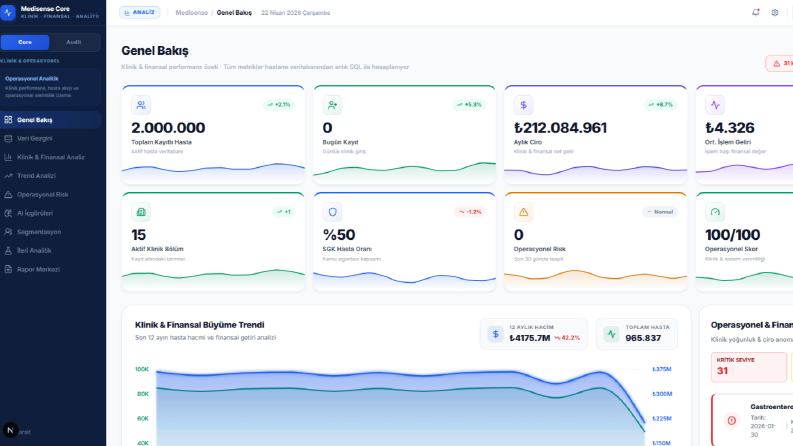This screenshot has width=793, height=446.
Task: Open İleri Analitik in the sidebar
Action: (51, 251)
